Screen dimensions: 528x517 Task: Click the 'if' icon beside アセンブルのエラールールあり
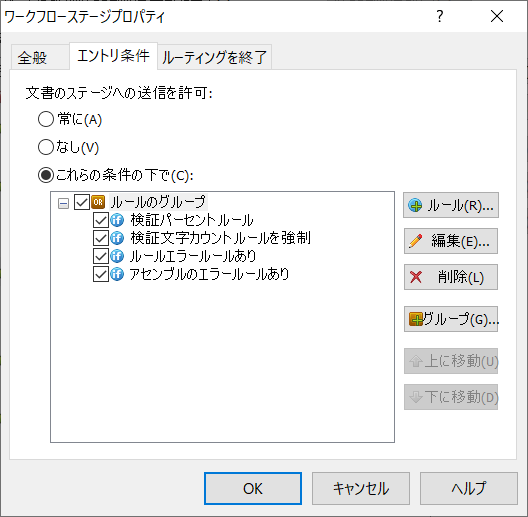pyautogui.click(x=117, y=274)
